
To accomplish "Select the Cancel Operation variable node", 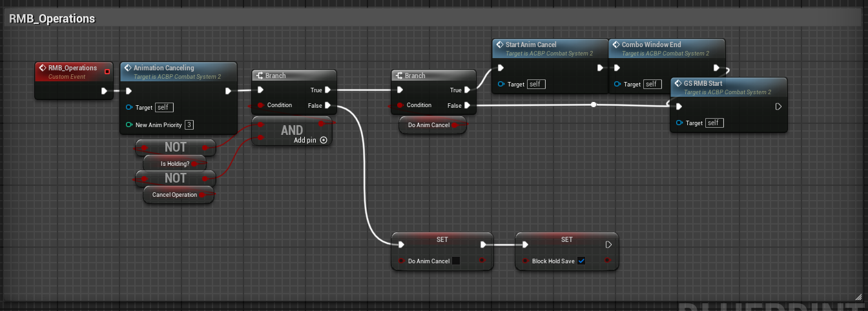I will (174, 194).
